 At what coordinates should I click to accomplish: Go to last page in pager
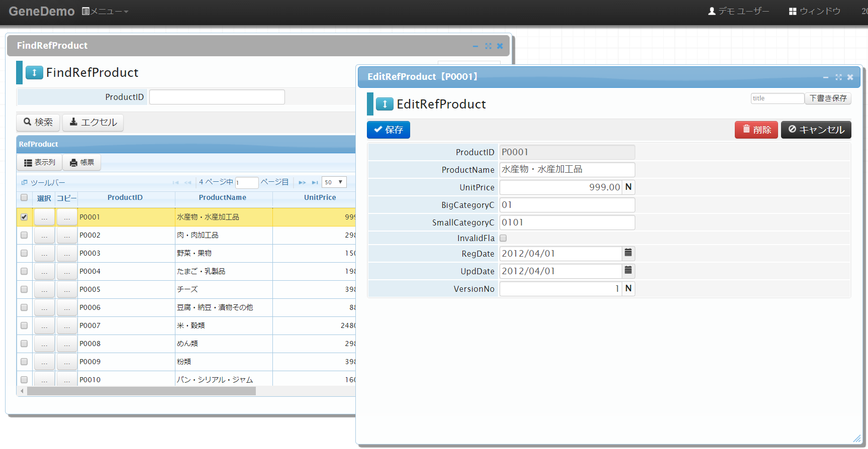pyautogui.click(x=315, y=182)
